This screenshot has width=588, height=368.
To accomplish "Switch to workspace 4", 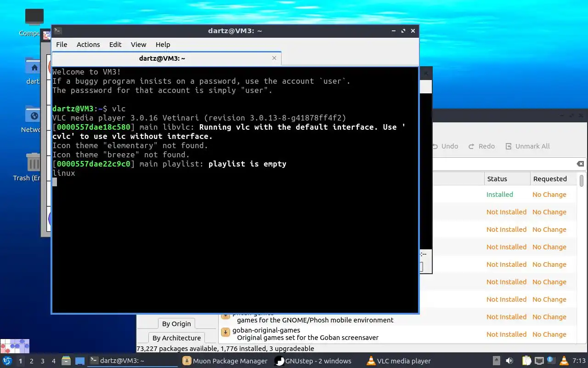I will [54, 361].
